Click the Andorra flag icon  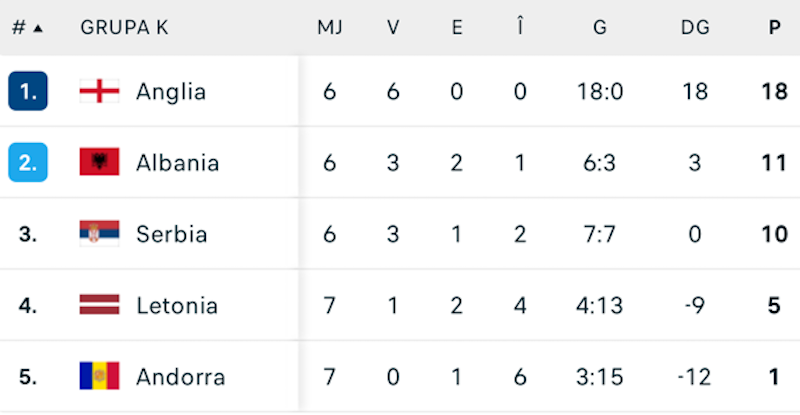[99, 376]
